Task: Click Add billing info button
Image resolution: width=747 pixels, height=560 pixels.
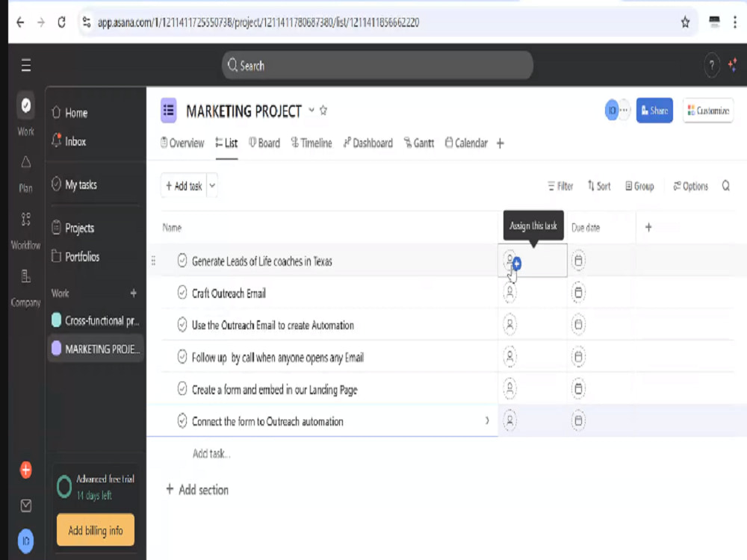Action: pos(96,530)
